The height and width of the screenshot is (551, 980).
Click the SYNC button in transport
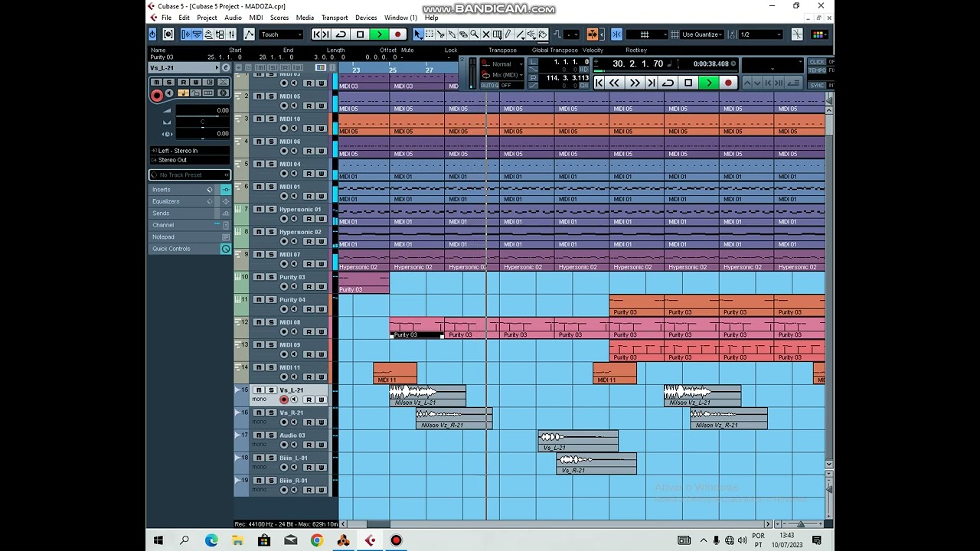(x=817, y=85)
